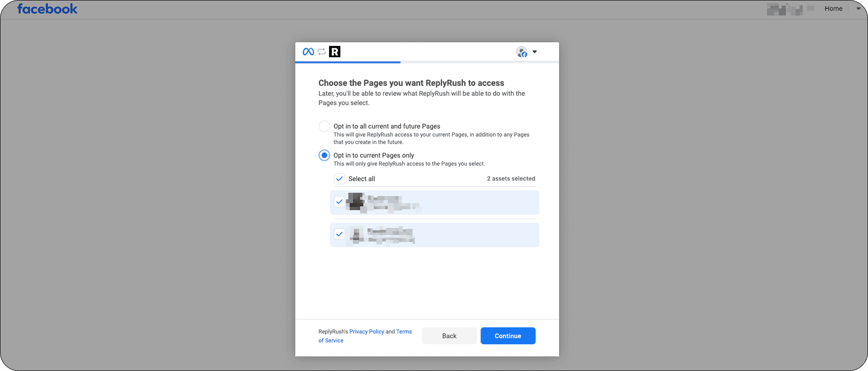
Task: Open ReplyRush's Privacy Policy link
Action: (367, 332)
